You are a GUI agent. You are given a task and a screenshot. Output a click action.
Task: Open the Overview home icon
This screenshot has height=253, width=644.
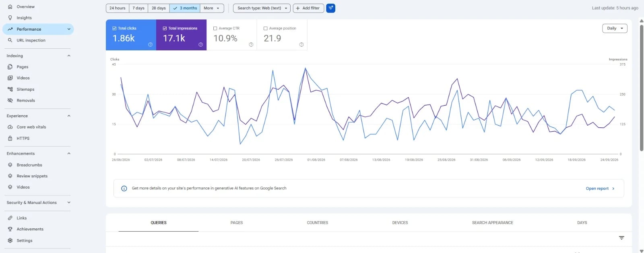(x=10, y=7)
